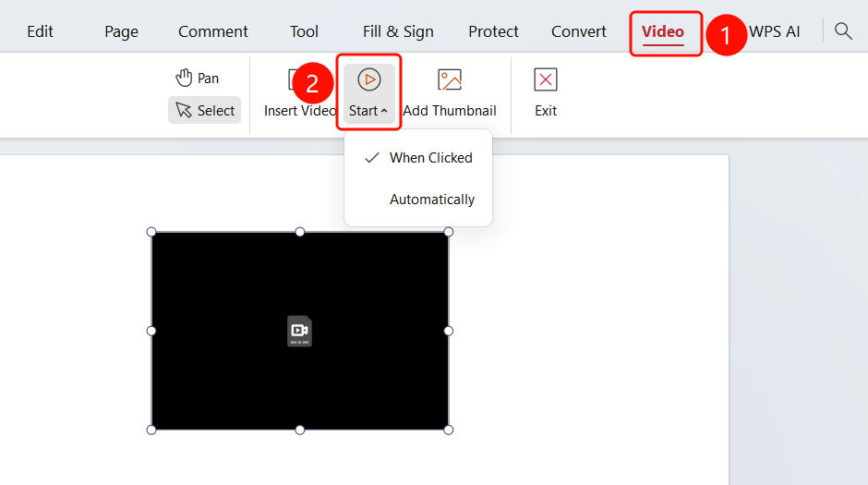Image resolution: width=868 pixels, height=485 pixels.
Task: Click the top-left resize handle of video
Action: [x=151, y=232]
